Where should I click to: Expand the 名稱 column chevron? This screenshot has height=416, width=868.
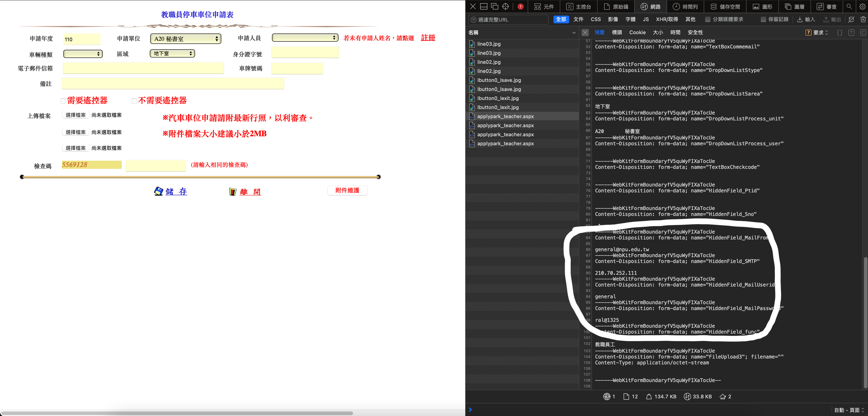tap(574, 33)
